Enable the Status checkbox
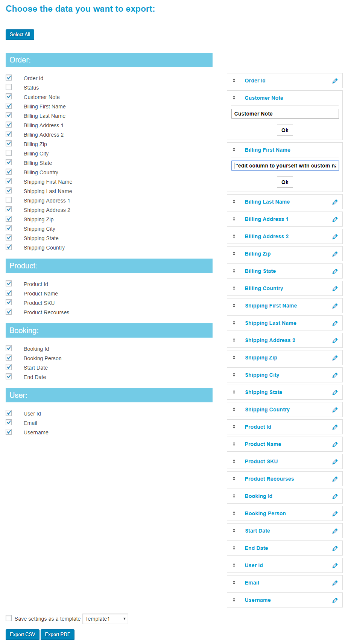348x644 pixels. [9, 87]
